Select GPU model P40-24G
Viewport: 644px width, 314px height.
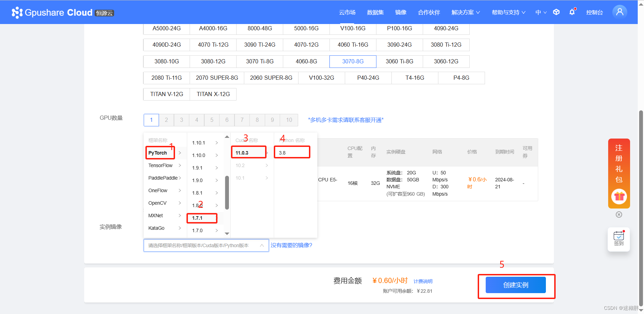pos(368,78)
